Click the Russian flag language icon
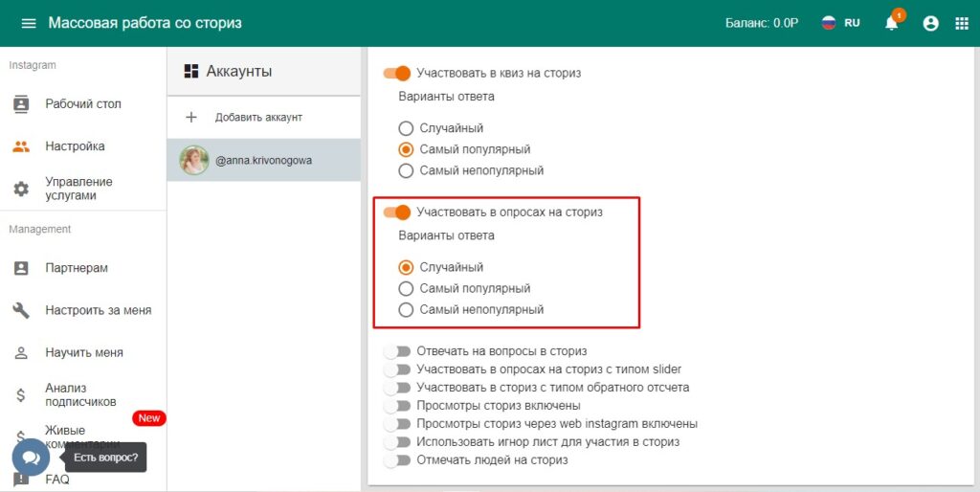Viewport: 980px width, 492px height. (x=829, y=23)
